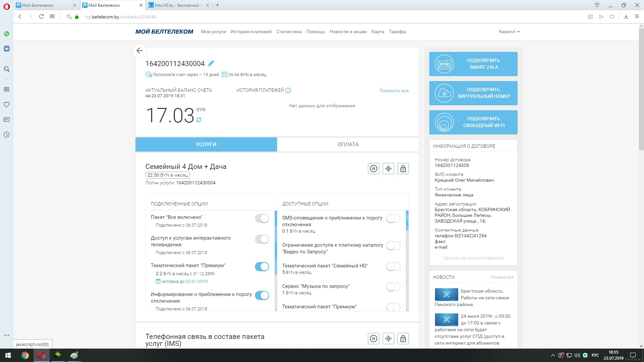The height and width of the screenshot is (362, 644).
Task: Open История платежей menu item
Action: 251,32
